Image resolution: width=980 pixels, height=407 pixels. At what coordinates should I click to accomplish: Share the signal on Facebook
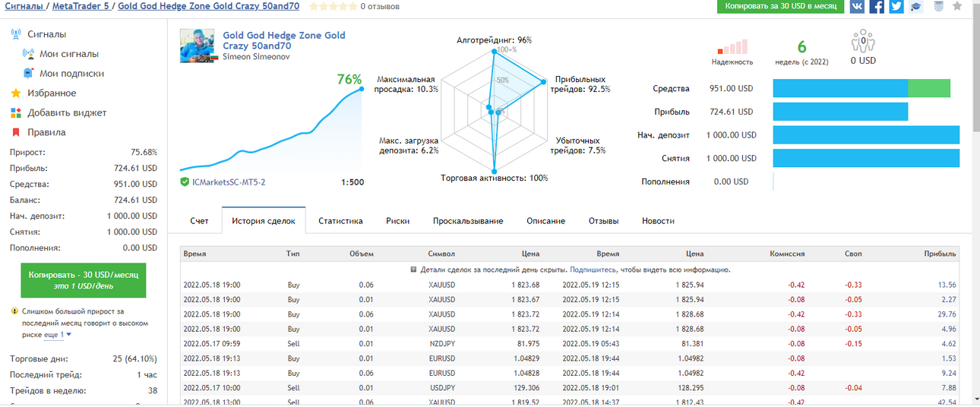point(877,7)
